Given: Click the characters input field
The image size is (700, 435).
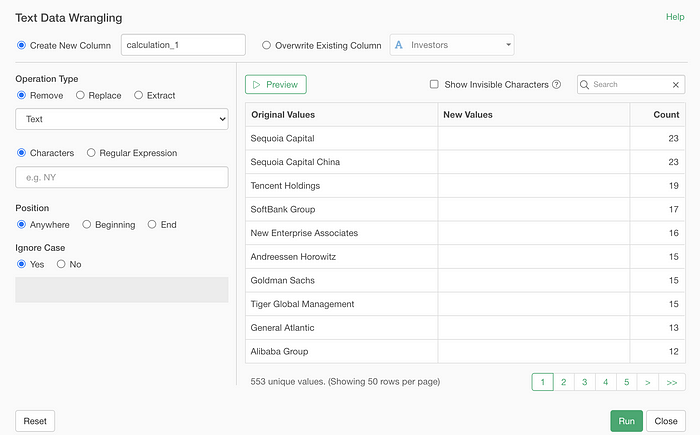Looking at the screenshot, I should [122, 177].
